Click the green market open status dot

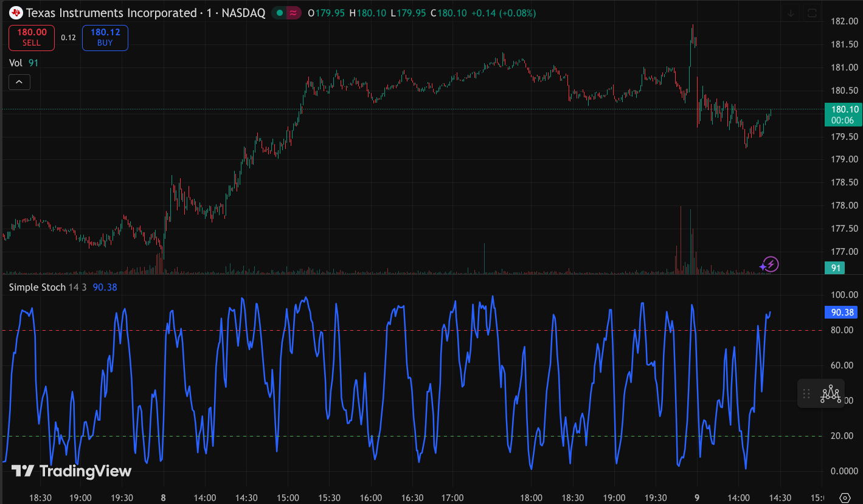tap(279, 13)
